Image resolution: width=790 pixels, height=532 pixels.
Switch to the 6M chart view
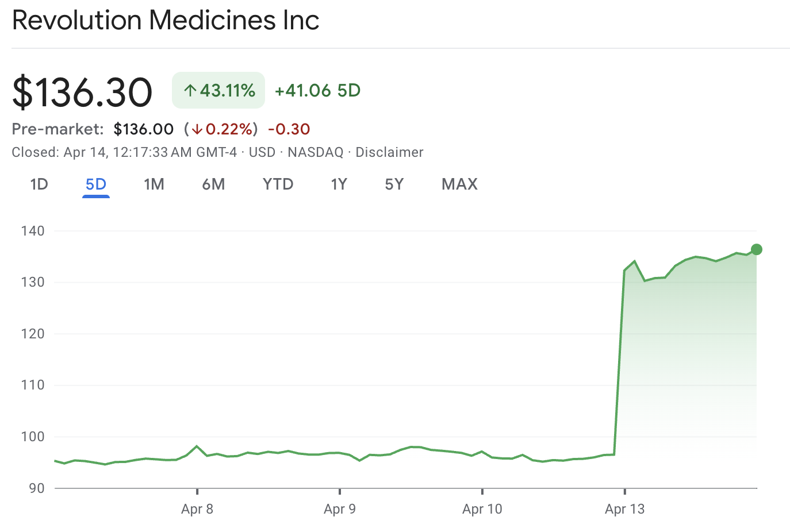click(213, 184)
